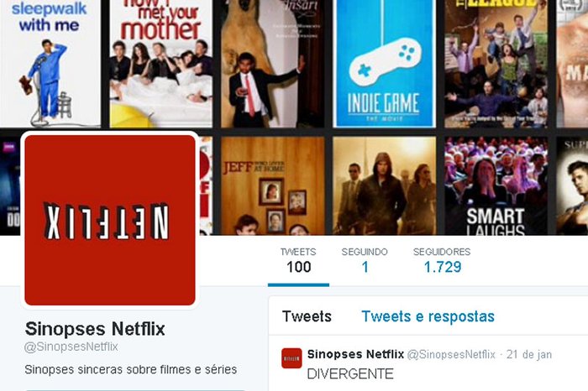Open the Seguindo count showing 1
The image size is (588, 391).
tap(365, 261)
